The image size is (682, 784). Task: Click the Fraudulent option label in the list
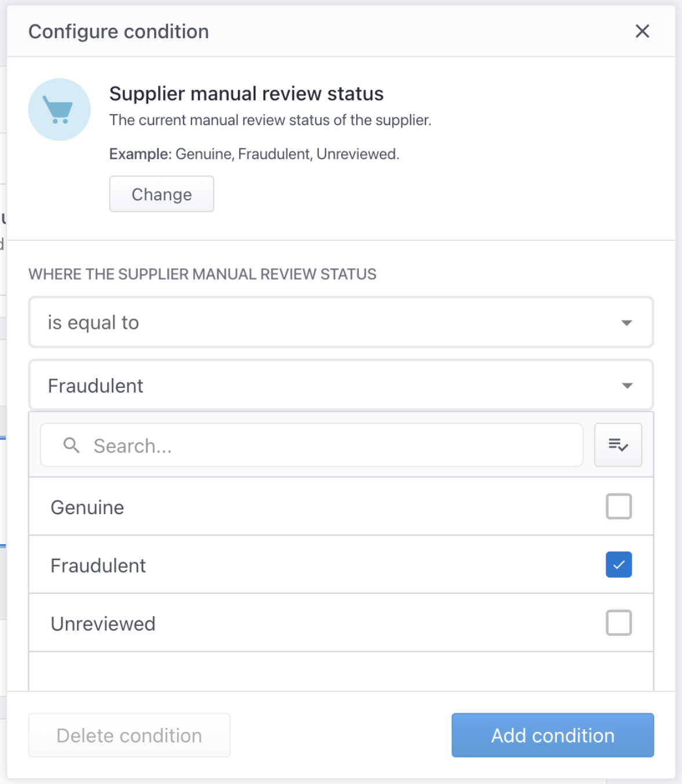pyautogui.click(x=98, y=566)
